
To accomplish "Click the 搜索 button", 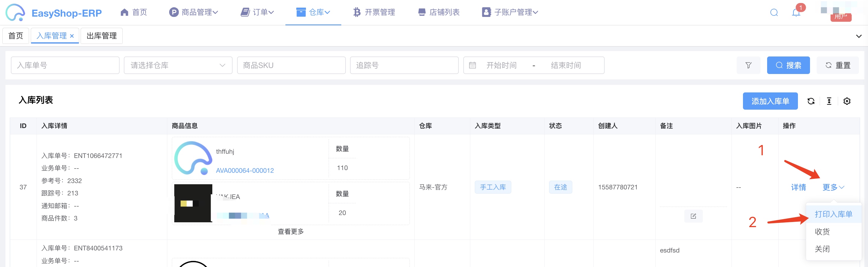I will [x=788, y=65].
